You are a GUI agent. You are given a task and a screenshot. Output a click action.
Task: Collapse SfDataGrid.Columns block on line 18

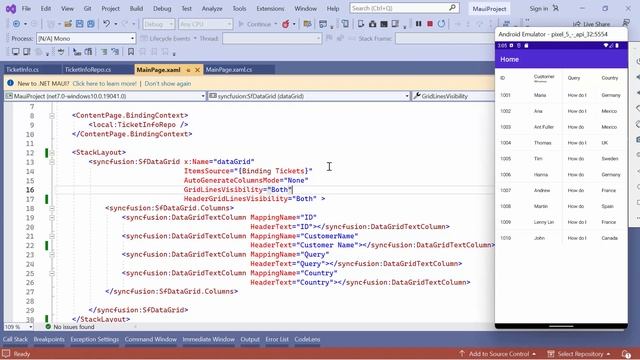(52, 208)
